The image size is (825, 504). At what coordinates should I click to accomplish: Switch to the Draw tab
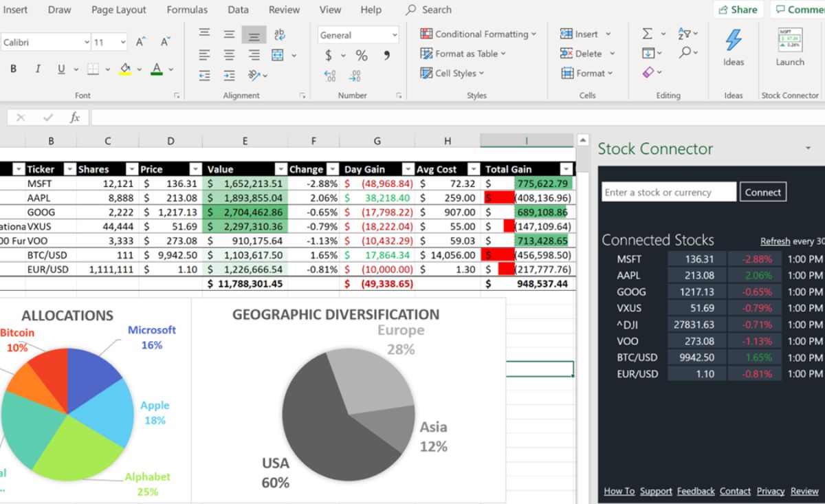pyautogui.click(x=60, y=10)
